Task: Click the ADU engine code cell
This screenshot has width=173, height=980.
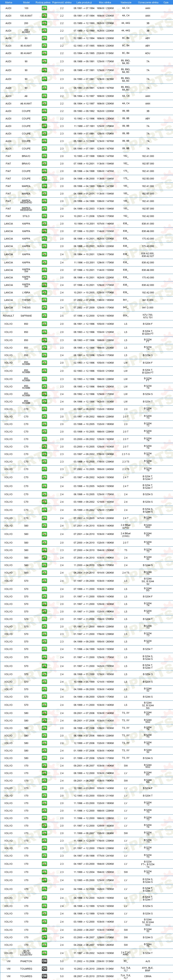Action: pyautogui.click(x=148, y=53)
